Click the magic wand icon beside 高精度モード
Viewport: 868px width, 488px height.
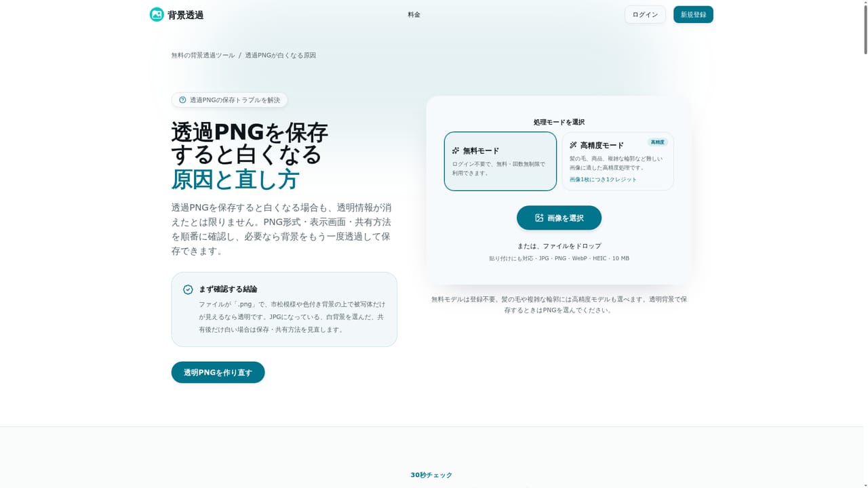[x=573, y=145]
